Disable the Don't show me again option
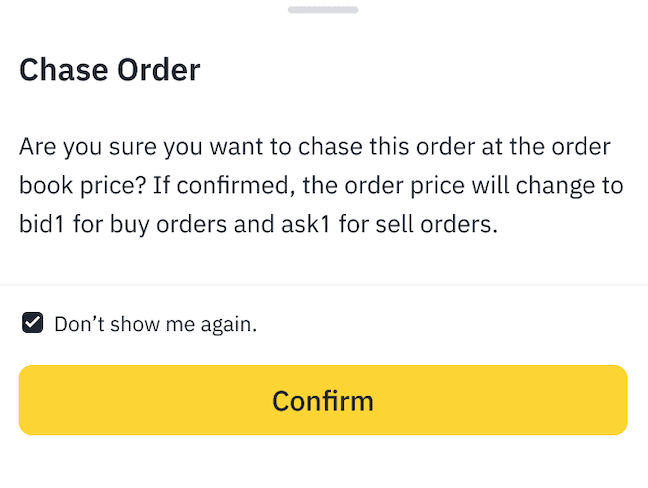This screenshot has width=648, height=488. tap(33, 323)
